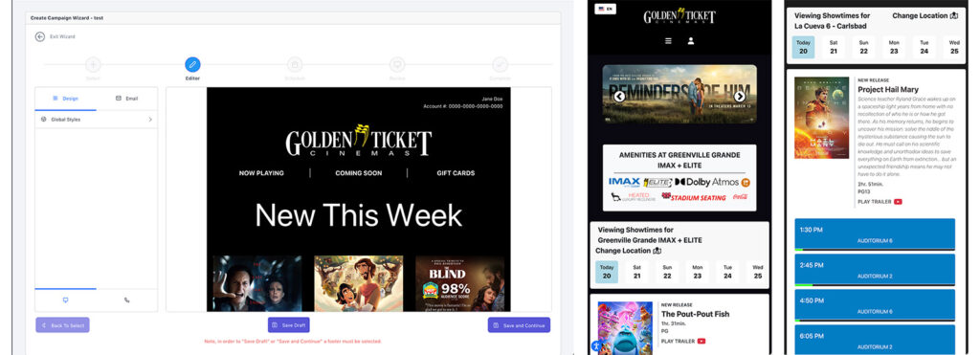Expand the Global Styles section

[x=96, y=120]
